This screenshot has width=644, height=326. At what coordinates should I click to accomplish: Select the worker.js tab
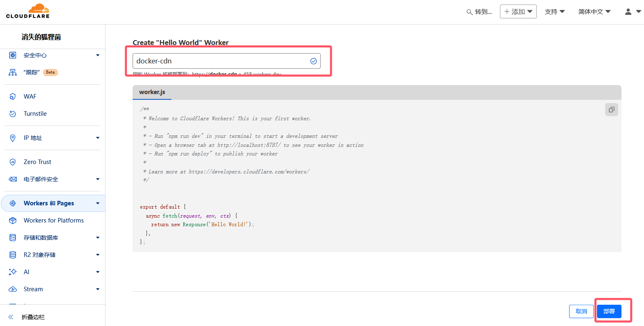[x=152, y=92]
